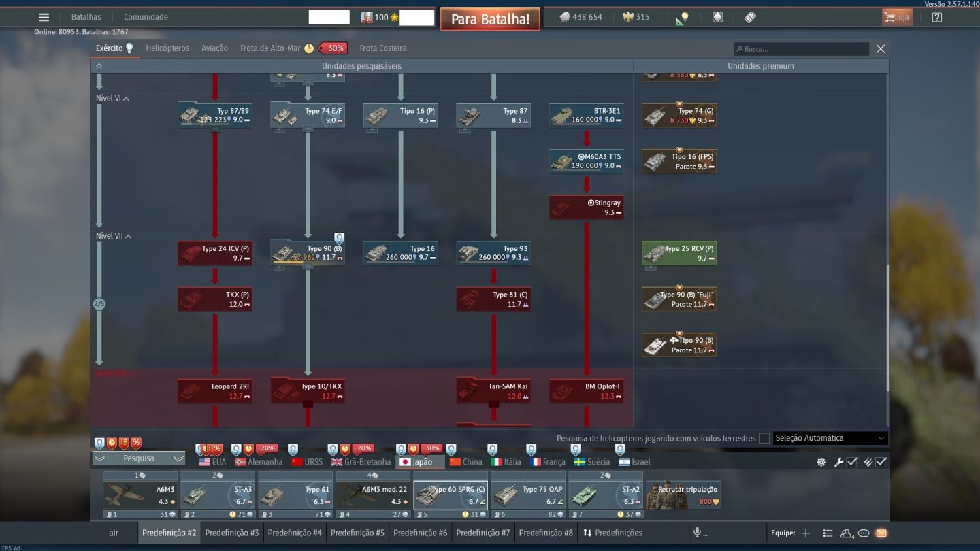Switch to the Helicópteros tab
Viewport: 980px width, 551px height.
[x=167, y=48]
